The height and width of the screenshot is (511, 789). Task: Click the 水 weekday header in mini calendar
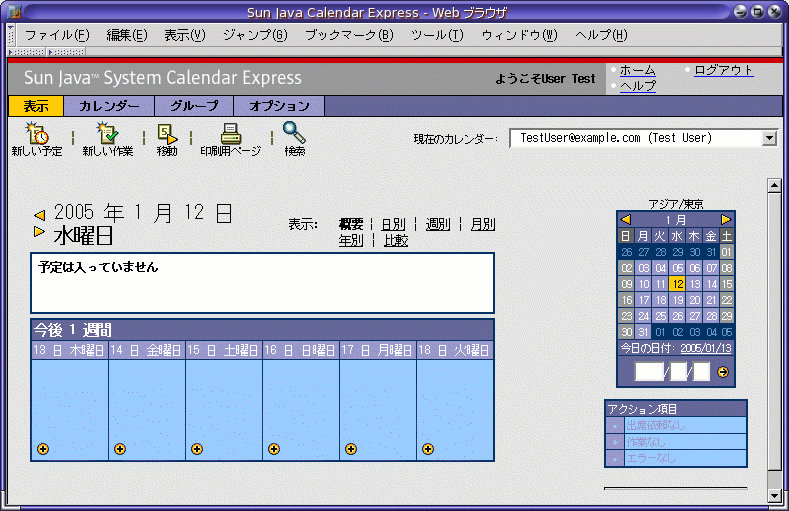pyautogui.click(x=677, y=235)
